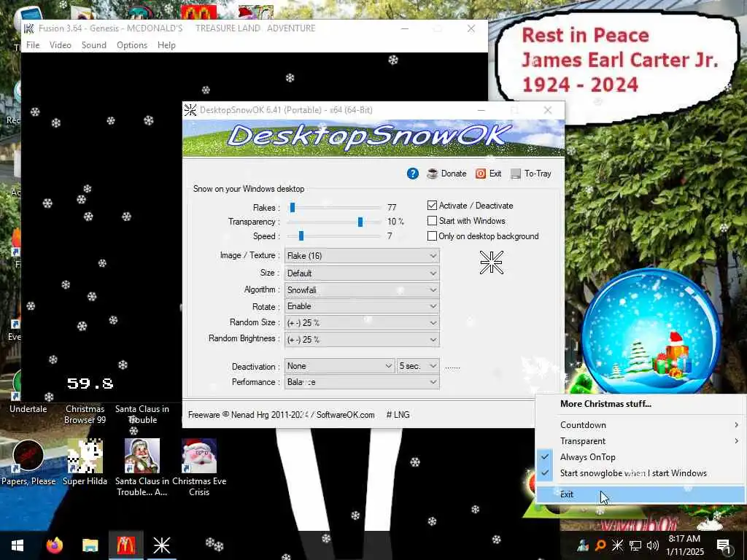Select the DesktopSnowOK snowflake taskbar button
The height and width of the screenshot is (560, 747).
coord(161,545)
